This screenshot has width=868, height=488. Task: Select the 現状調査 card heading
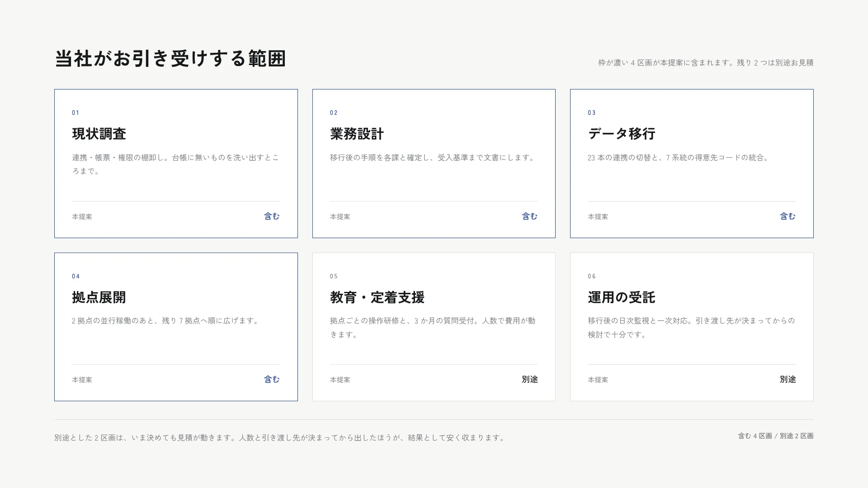[x=99, y=134]
